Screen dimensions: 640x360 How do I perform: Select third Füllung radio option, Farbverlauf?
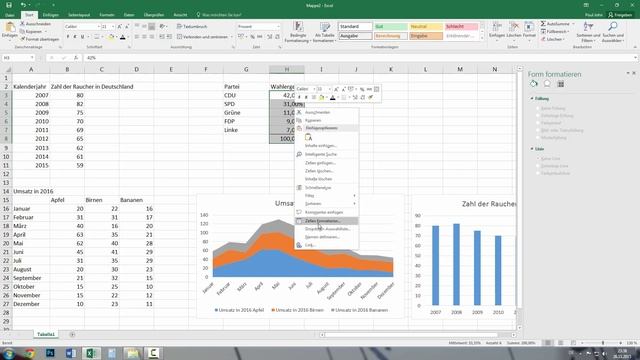pos(538,123)
